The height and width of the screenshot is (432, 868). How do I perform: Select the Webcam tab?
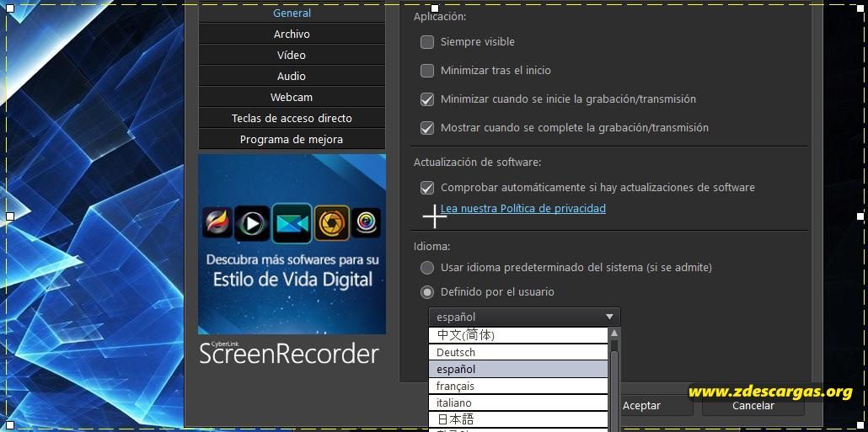tap(292, 98)
